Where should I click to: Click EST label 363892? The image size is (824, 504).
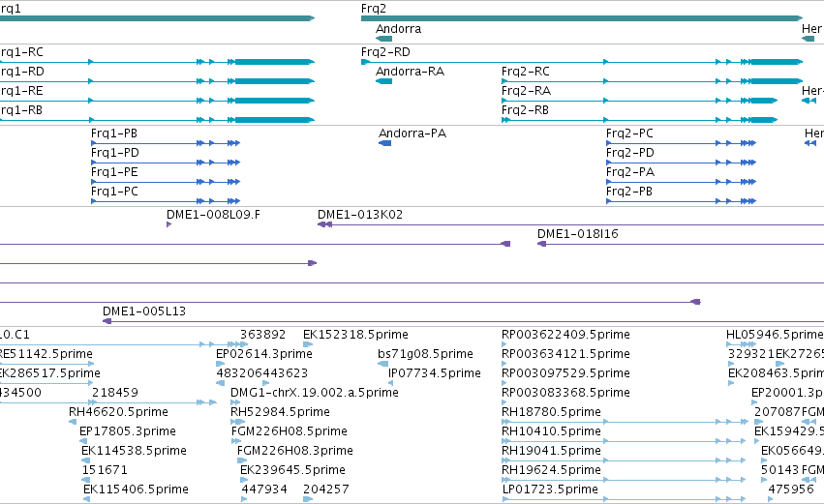[262, 335]
